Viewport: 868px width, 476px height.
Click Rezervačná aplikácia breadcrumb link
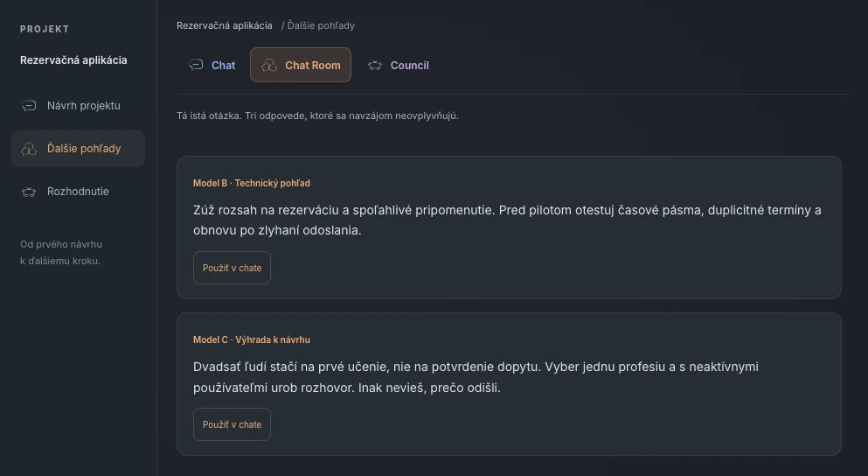point(224,25)
